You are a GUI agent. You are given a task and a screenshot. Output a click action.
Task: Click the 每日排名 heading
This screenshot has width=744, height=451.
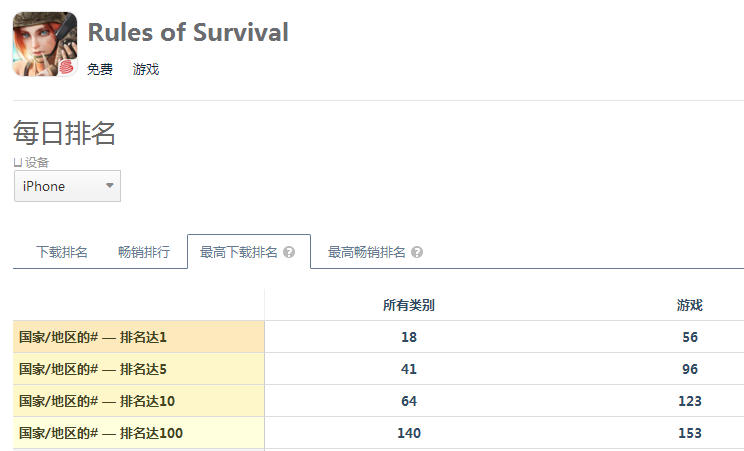coord(64,132)
